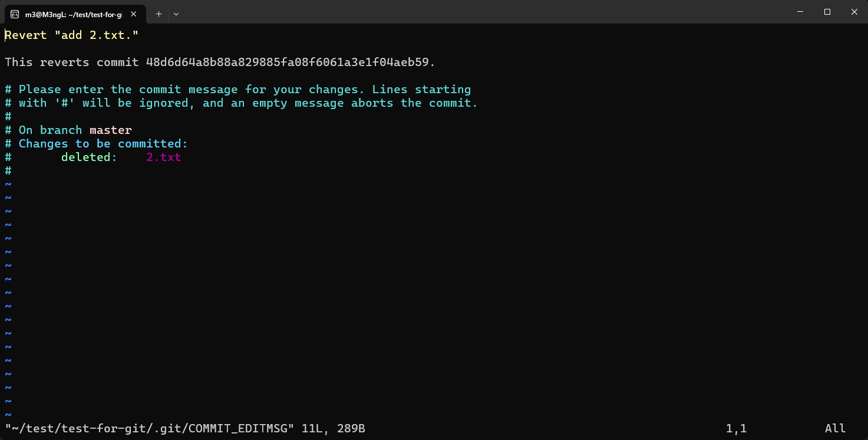Viewport: 868px width, 440px height.
Task: Click the cursor position indicator 1,1
Action: coord(737,428)
